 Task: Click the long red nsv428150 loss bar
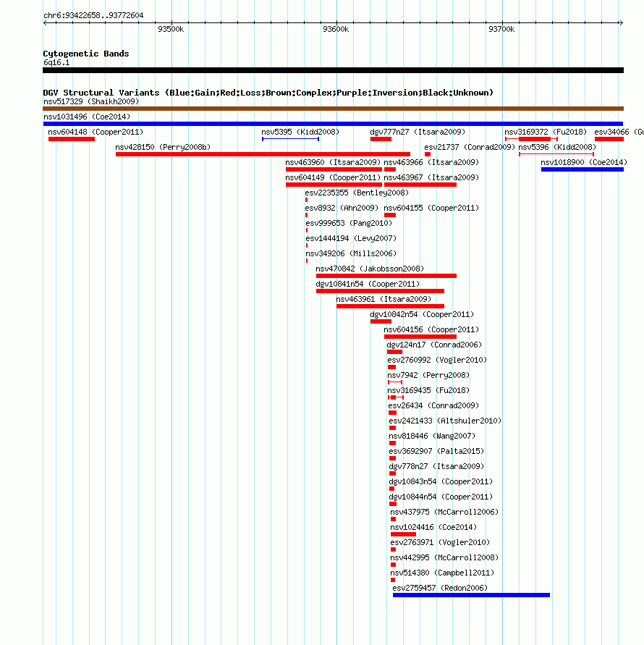[263, 154]
